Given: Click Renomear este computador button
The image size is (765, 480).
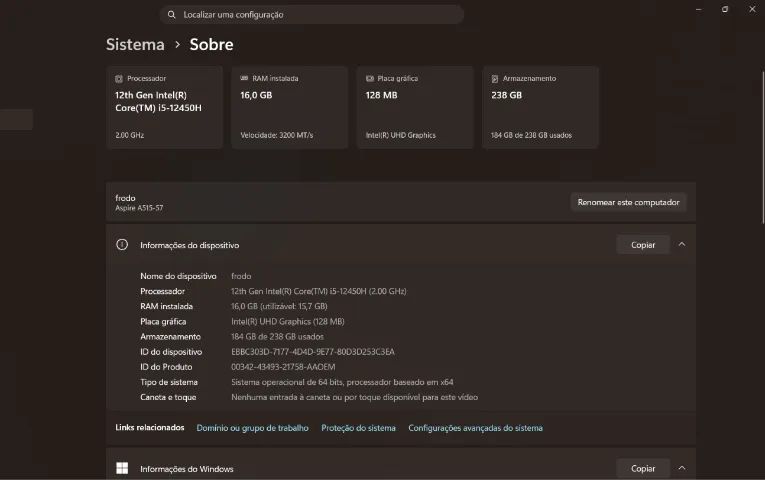Looking at the screenshot, I should pos(628,202).
